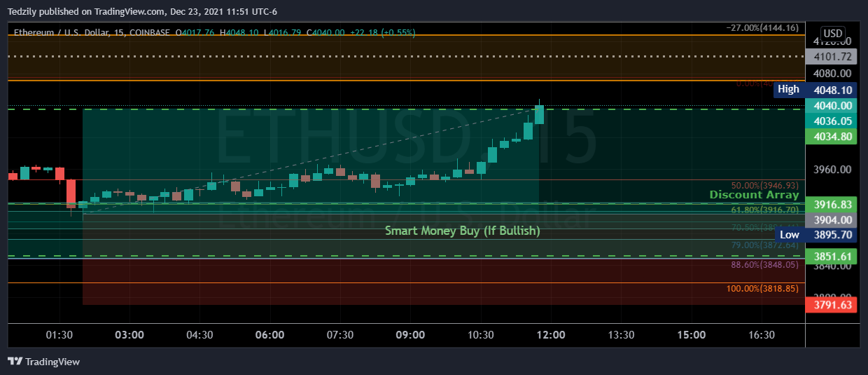Click the TradingView logo at bottom left
The width and height of the screenshot is (868, 375).
tap(43, 362)
